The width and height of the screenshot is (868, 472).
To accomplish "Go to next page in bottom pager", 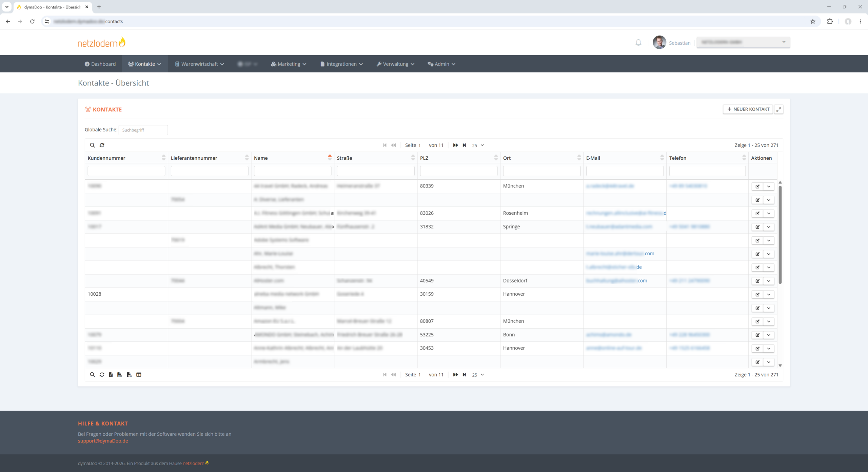I will [455, 375].
